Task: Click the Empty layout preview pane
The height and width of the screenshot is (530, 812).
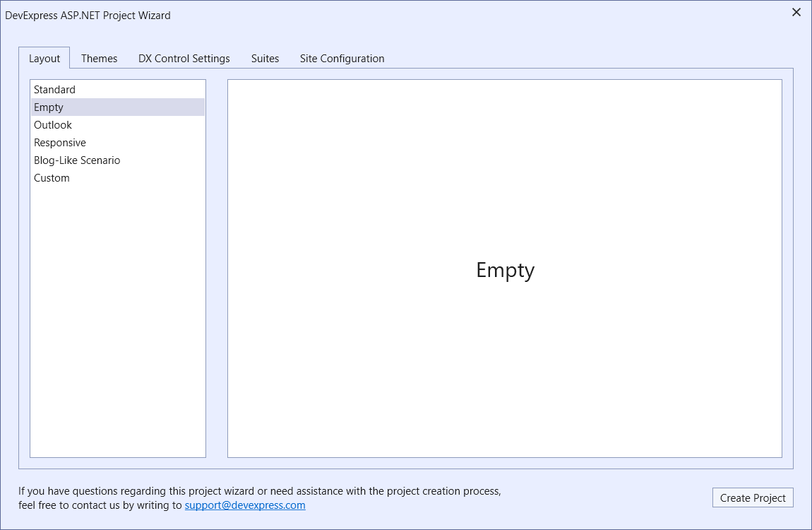Action: point(504,269)
